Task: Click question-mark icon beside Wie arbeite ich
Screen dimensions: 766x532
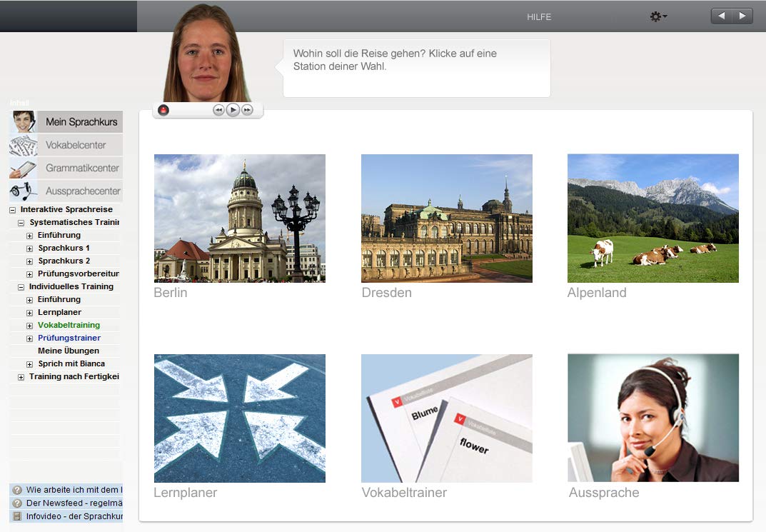Action: click(17, 489)
